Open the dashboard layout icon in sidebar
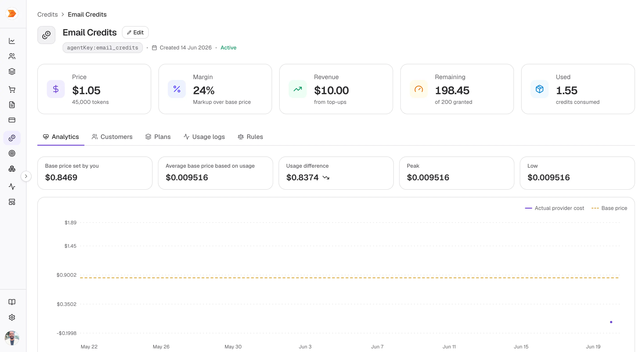 point(12,202)
